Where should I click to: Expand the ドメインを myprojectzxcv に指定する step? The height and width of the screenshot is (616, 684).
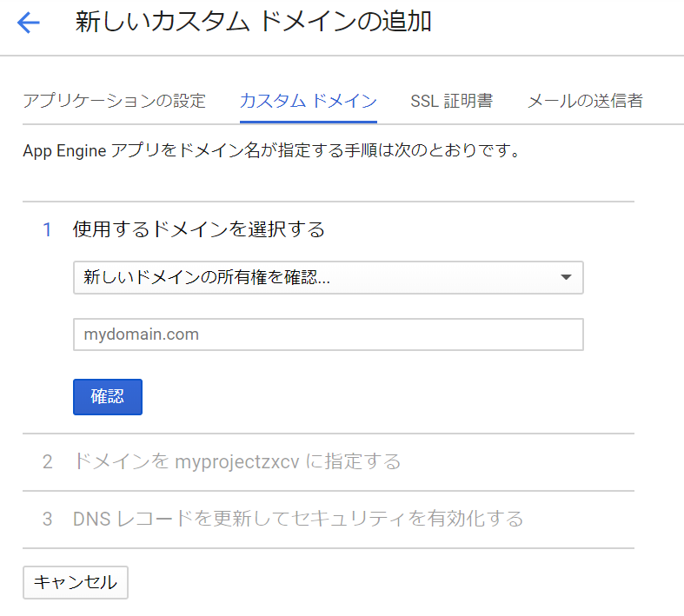click(x=237, y=461)
